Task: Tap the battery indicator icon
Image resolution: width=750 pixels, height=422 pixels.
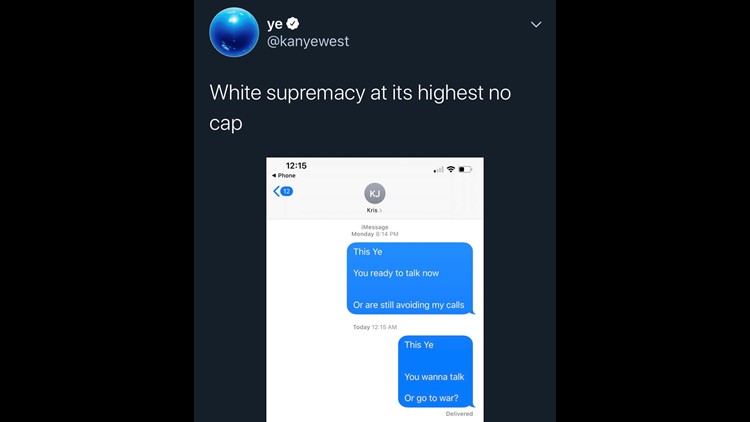Action: point(465,169)
